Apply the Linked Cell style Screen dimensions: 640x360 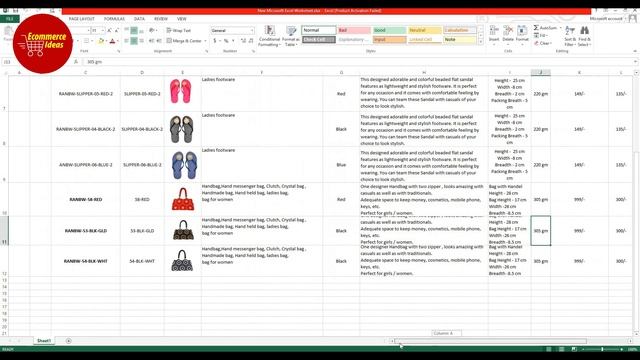click(424, 40)
